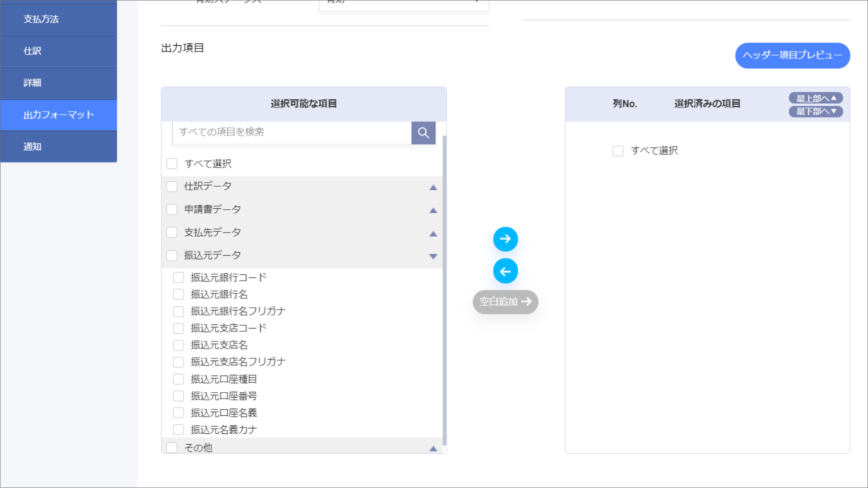Image resolution: width=868 pixels, height=488 pixels.
Task: Expand the 支払先データ group arrow
Action: [433, 234]
